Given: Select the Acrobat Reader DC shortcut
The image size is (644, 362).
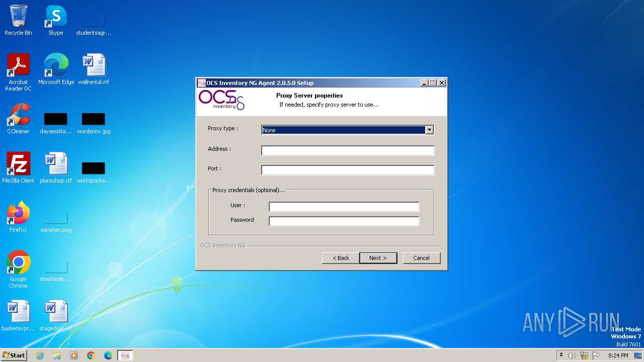Looking at the screenshot, I should 18,73.
